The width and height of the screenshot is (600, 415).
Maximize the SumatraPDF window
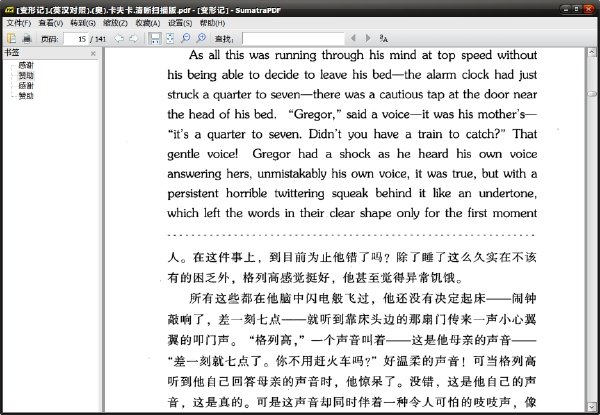(577, 9)
